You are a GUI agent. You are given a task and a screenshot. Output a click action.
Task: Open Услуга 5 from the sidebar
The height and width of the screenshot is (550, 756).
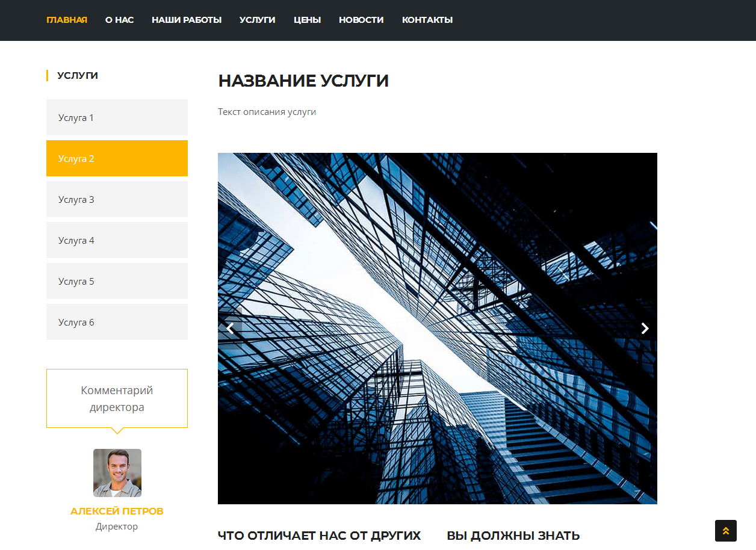pyautogui.click(x=117, y=281)
